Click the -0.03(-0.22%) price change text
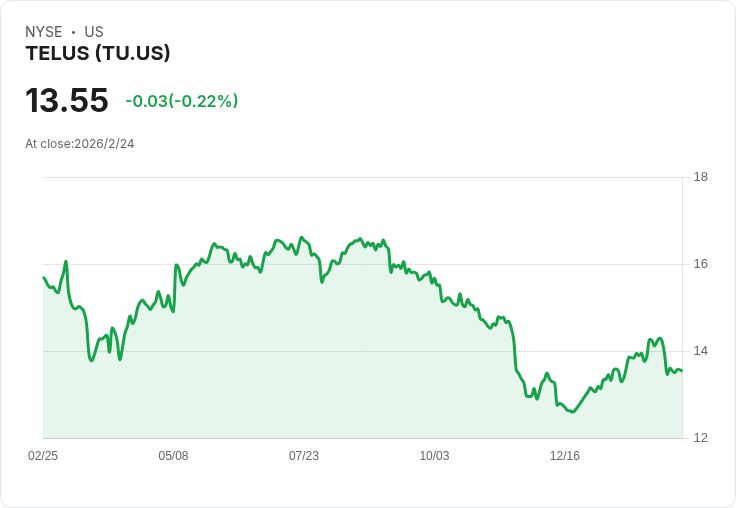 pos(182,101)
